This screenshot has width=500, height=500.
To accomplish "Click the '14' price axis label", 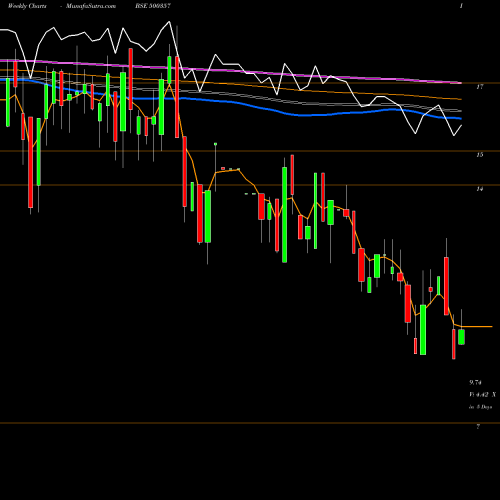I will [x=480, y=189].
